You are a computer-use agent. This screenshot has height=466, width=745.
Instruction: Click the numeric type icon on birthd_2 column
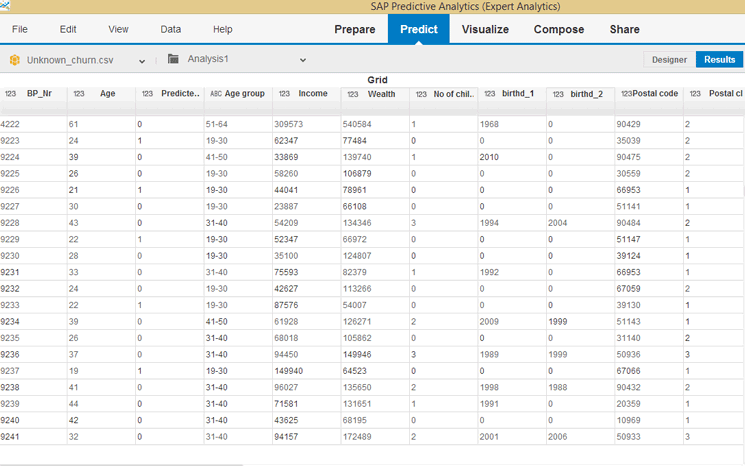(x=558, y=94)
